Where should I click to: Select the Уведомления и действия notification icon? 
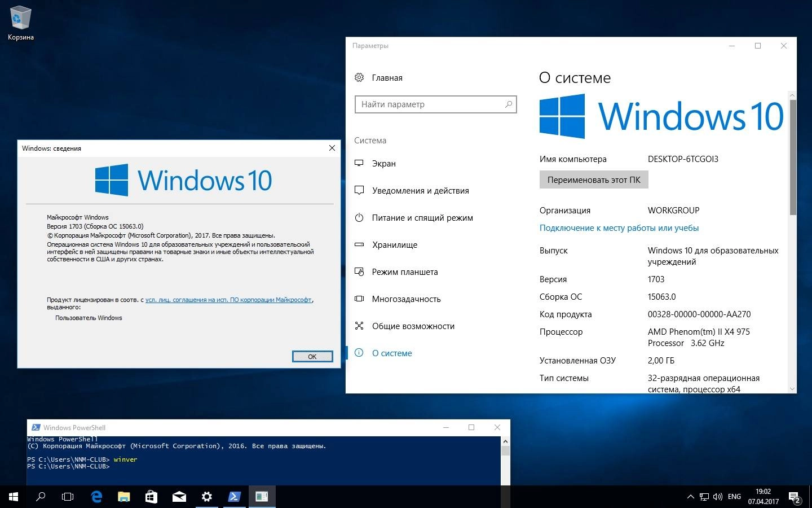359,190
